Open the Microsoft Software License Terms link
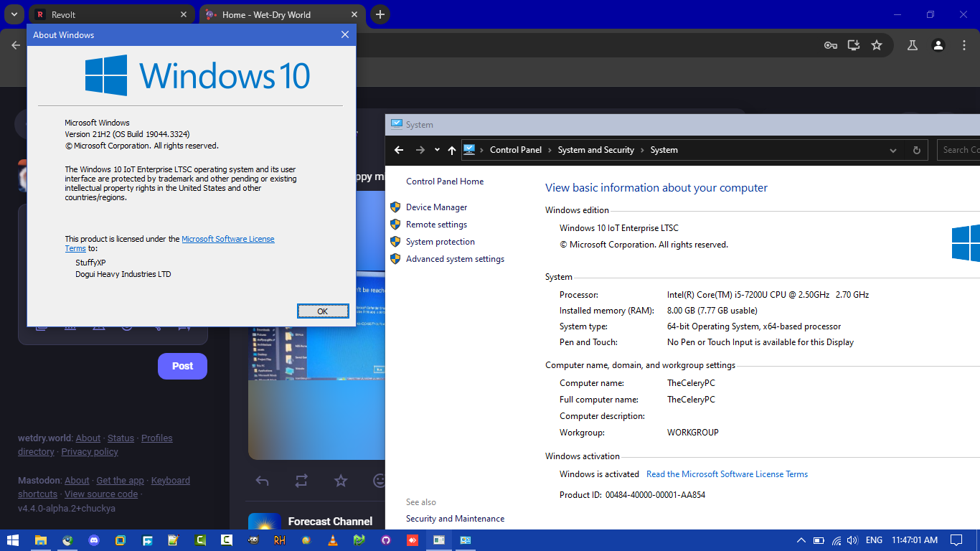 (227, 238)
